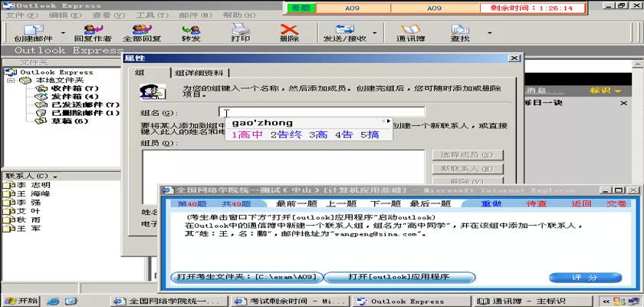Click the 评分 button
The image size is (644, 307).
(585, 278)
